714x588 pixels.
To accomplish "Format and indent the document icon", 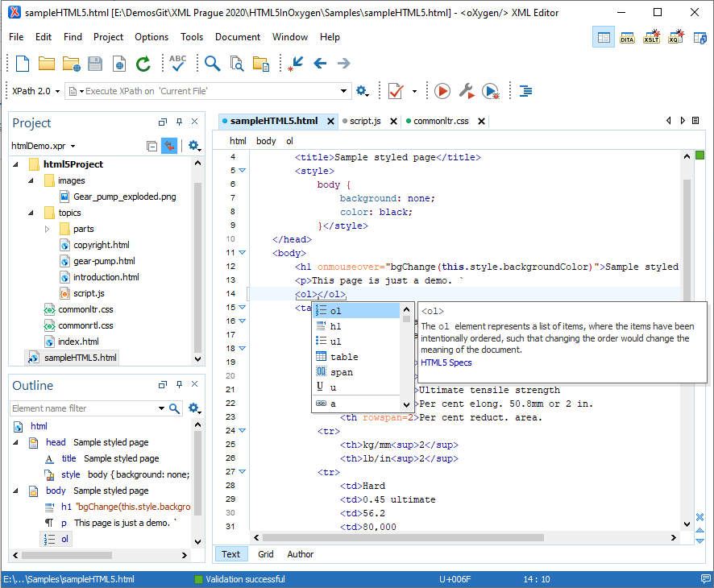I will (525, 91).
